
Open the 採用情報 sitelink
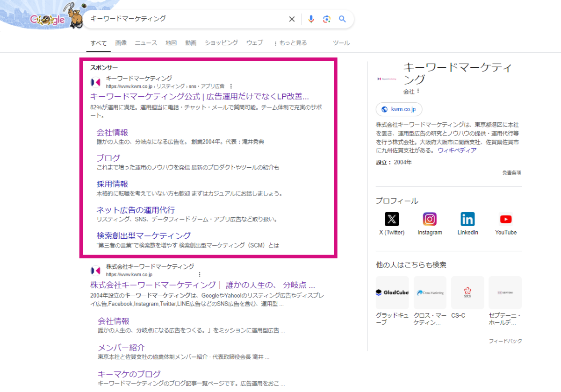[x=112, y=184]
